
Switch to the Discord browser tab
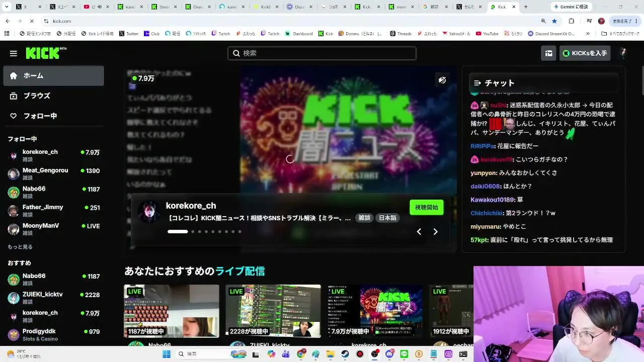299,7
